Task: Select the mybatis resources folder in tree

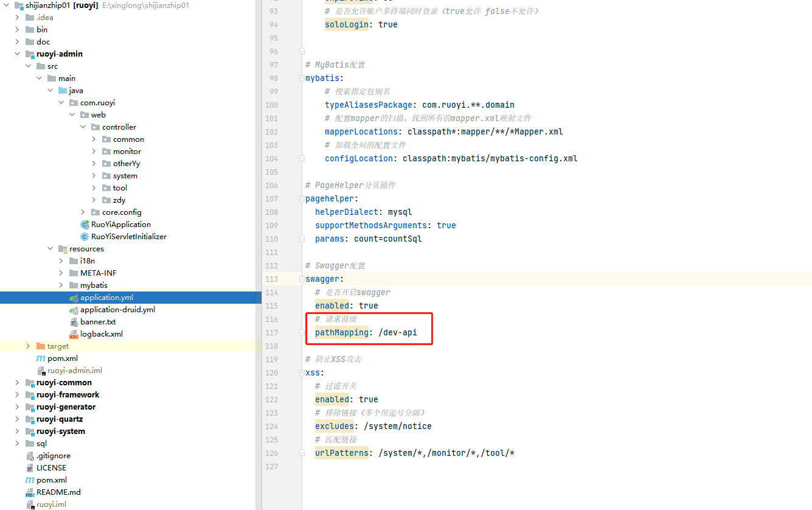Action: pyautogui.click(x=94, y=285)
